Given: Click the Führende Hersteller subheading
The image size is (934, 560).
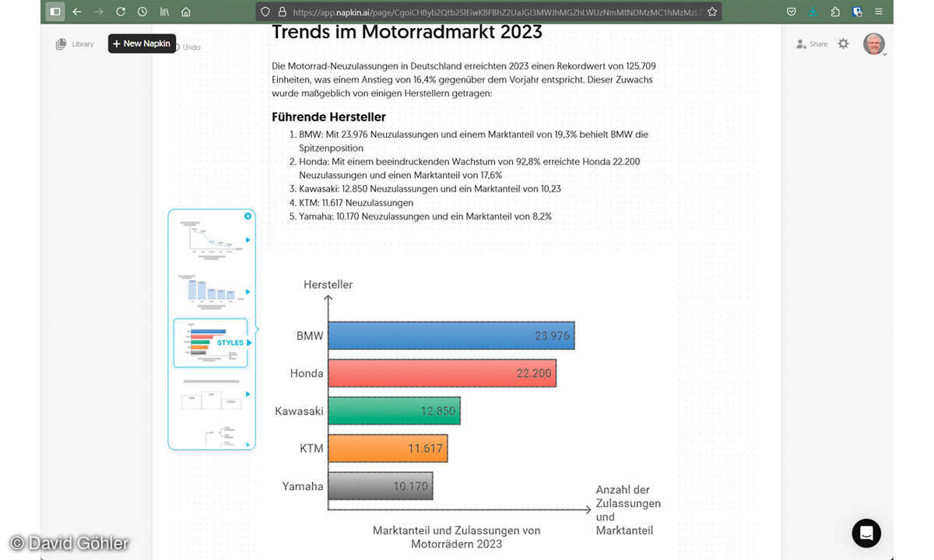Looking at the screenshot, I should [x=328, y=117].
